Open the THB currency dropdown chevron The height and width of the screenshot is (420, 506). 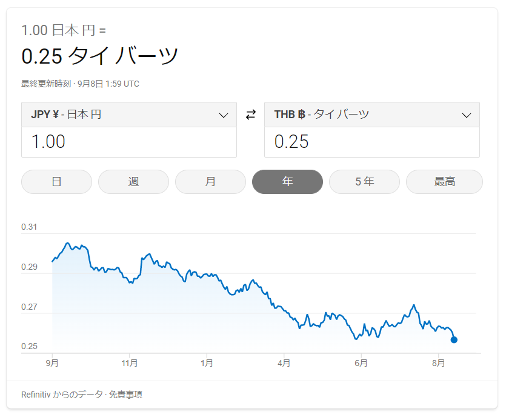[x=467, y=115]
